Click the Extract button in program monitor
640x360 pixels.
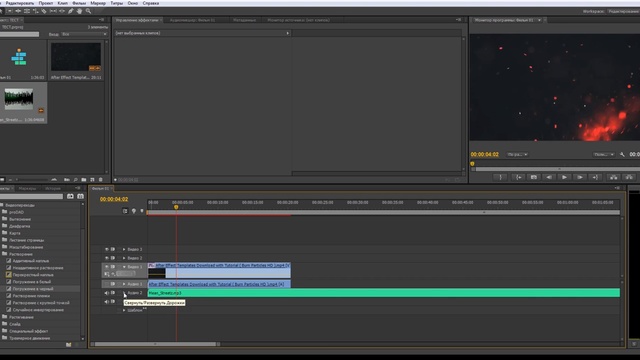pos(629,177)
